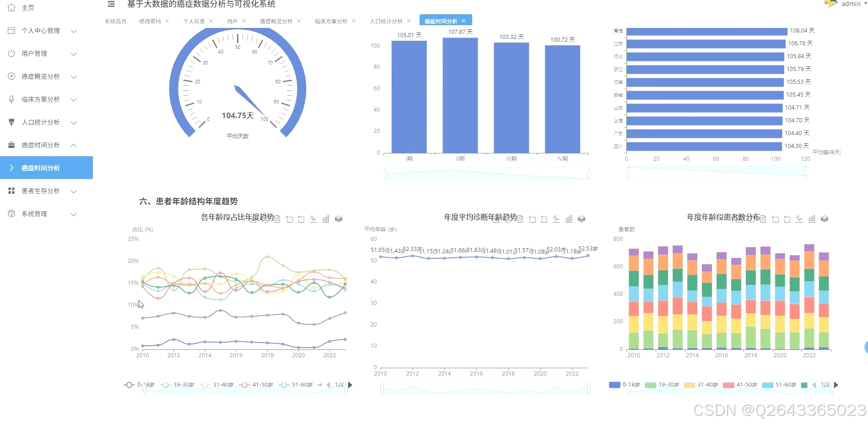
Task: Click the home icon beside 主页
Action: point(11,8)
